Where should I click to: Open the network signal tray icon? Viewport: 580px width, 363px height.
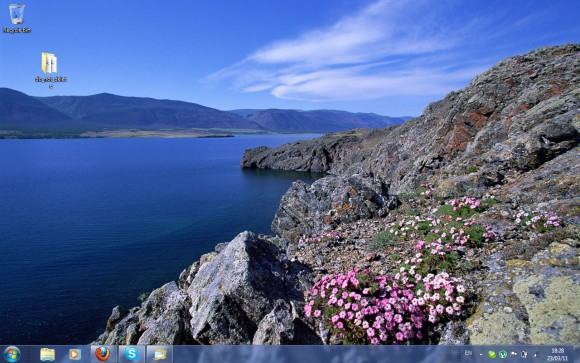[x=536, y=354]
